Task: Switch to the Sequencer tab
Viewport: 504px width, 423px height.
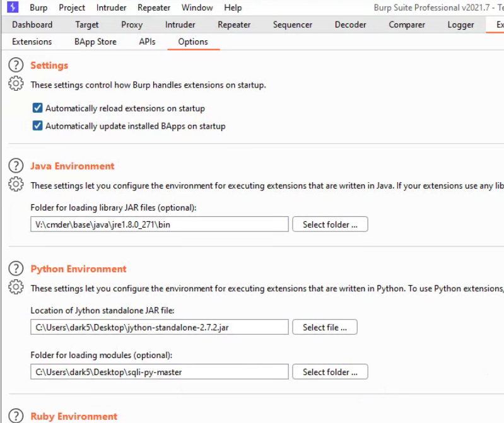Action: [x=293, y=25]
